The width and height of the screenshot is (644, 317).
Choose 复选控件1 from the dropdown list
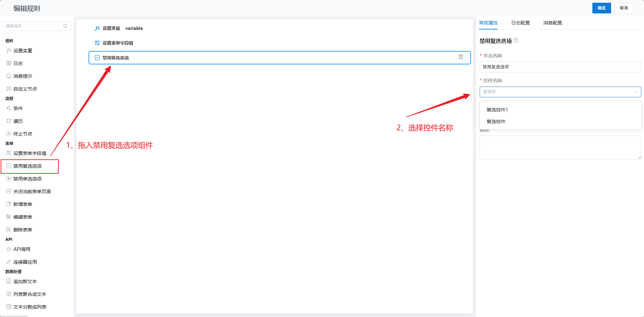tap(497, 110)
